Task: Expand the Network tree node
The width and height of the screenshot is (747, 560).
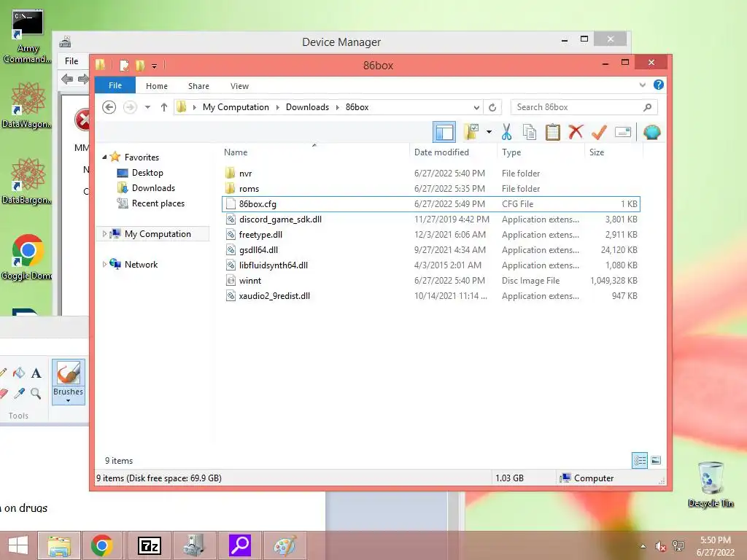Action: click(x=104, y=264)
